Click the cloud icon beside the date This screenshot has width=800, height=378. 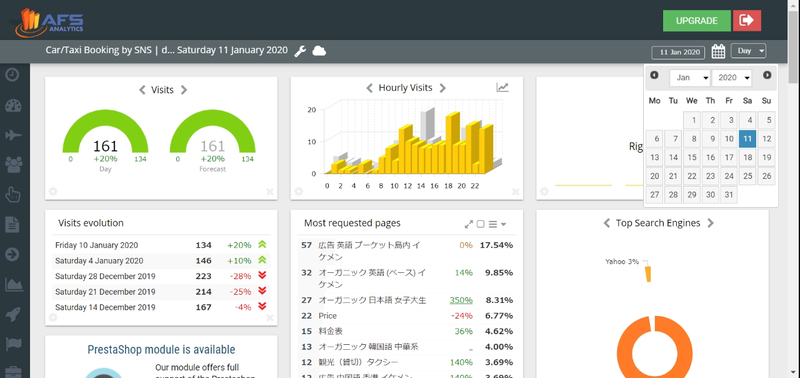tap(319, 51)
